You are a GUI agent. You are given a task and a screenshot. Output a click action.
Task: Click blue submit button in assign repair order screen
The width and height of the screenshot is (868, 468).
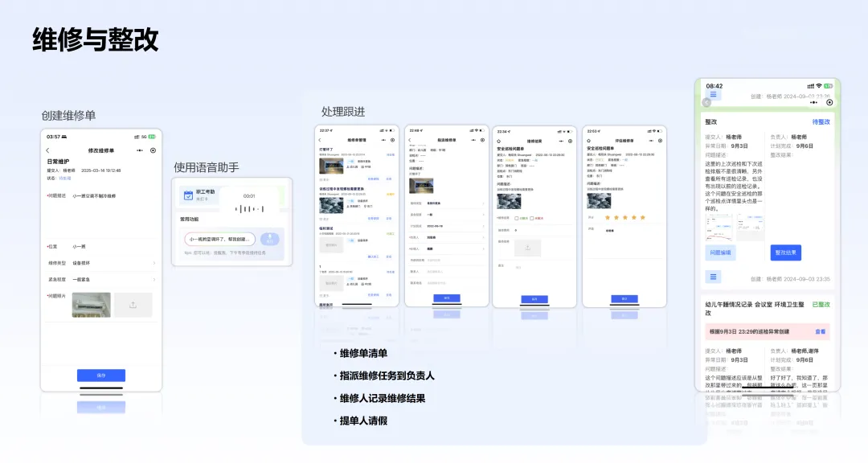447,298
